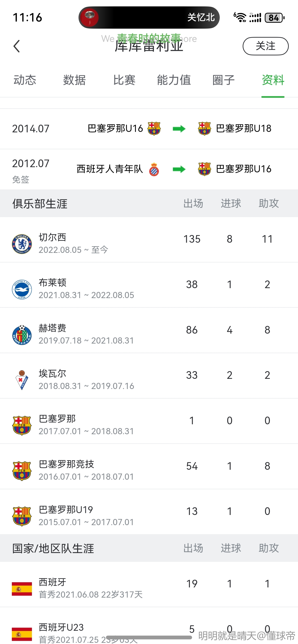Image resolution: width=298 pixels, height=644 pixels.
Task: Go to the 圈子 tab
Action: coord(223,80)
